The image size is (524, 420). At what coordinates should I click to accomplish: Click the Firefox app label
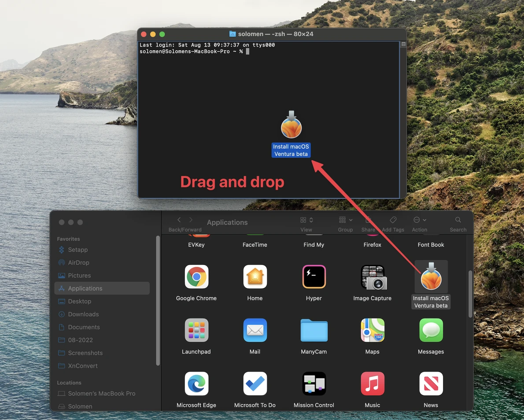tap(372, 245)
